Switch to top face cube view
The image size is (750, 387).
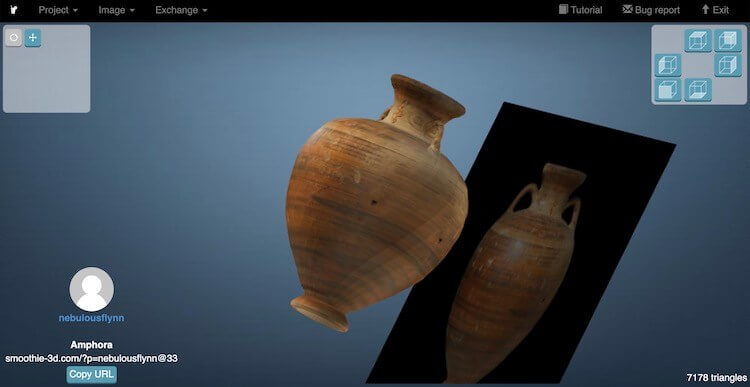click(x=698, y=40)
